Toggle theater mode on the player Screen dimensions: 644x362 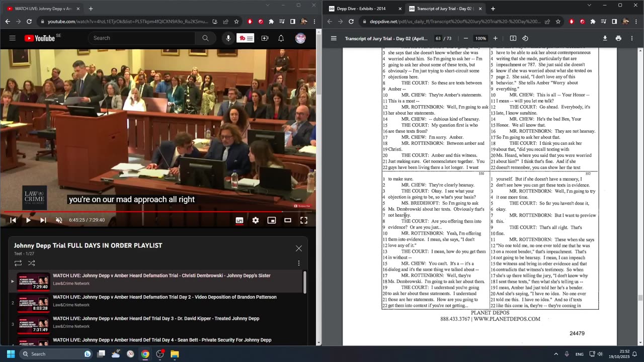tap(288, 220)
